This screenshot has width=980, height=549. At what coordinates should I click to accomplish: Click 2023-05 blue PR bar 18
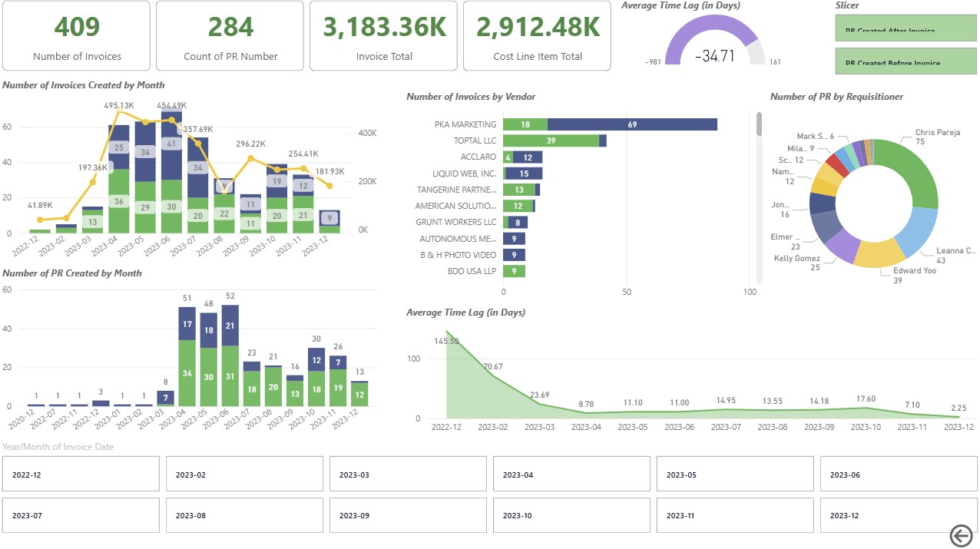209,330
